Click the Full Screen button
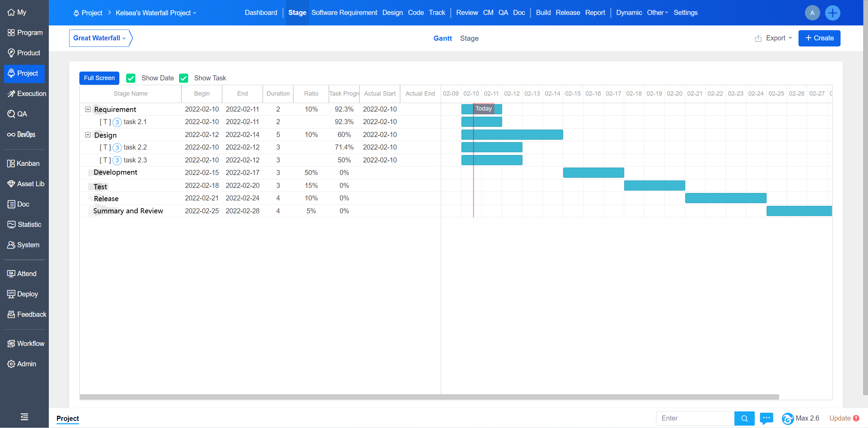The image size is (868, 428). click(99, 78)
